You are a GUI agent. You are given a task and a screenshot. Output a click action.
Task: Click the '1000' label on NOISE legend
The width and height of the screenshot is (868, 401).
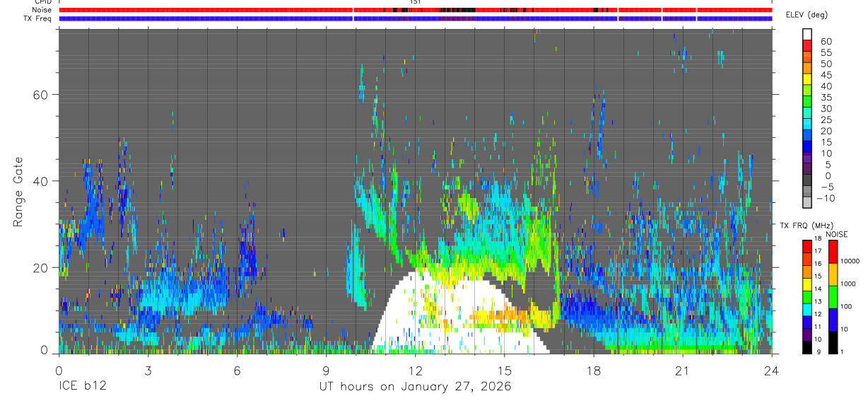[x=848, y=284]
